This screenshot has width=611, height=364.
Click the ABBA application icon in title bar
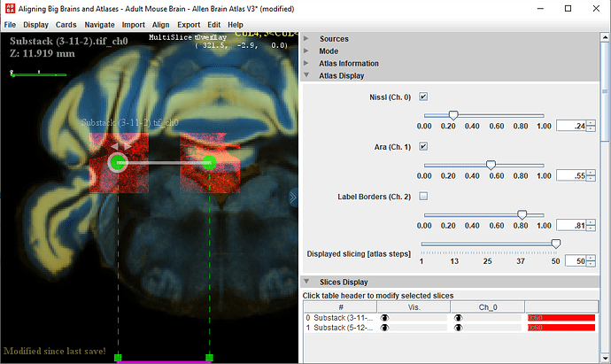(x=10, y=9)
